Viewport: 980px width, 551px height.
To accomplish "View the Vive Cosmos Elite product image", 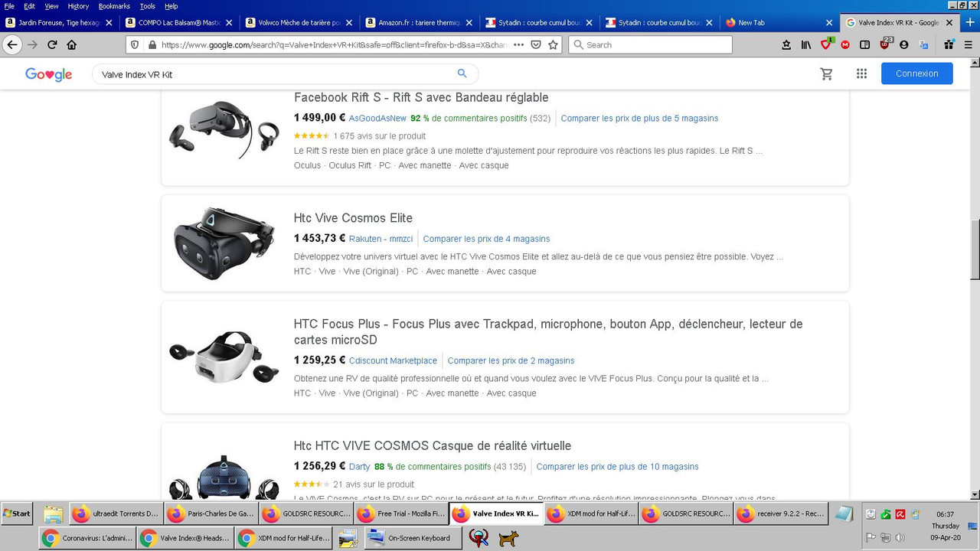I will click(224, 243).
